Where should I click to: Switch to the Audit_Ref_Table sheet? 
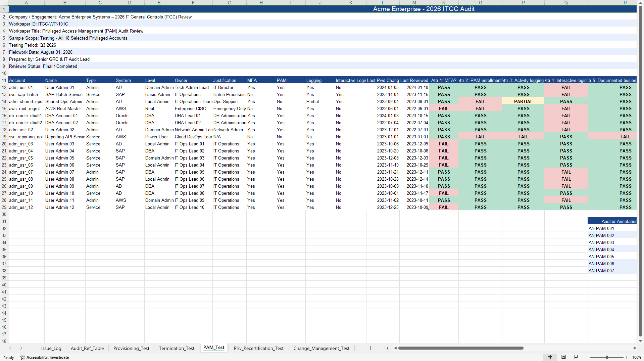tap(87, 348)
